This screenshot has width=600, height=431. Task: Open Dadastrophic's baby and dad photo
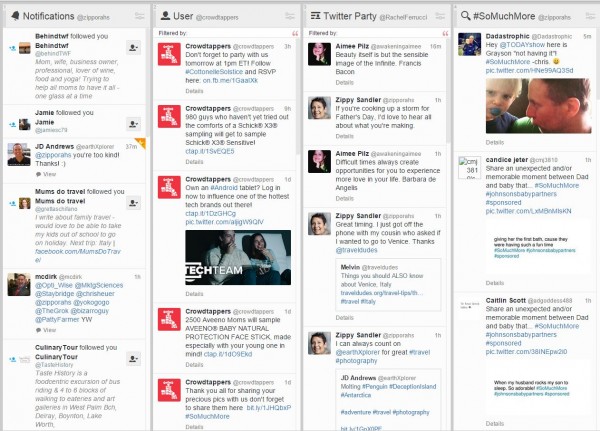pos(538,106)
